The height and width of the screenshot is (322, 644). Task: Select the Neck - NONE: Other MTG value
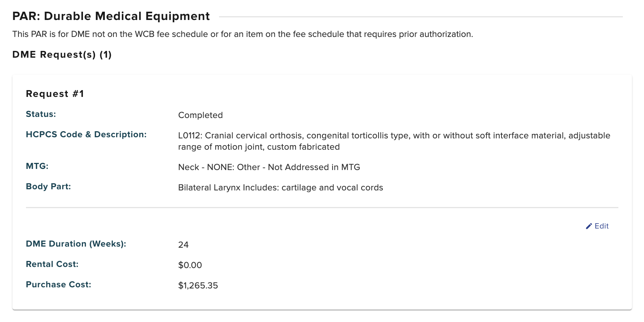coord(269,167)
